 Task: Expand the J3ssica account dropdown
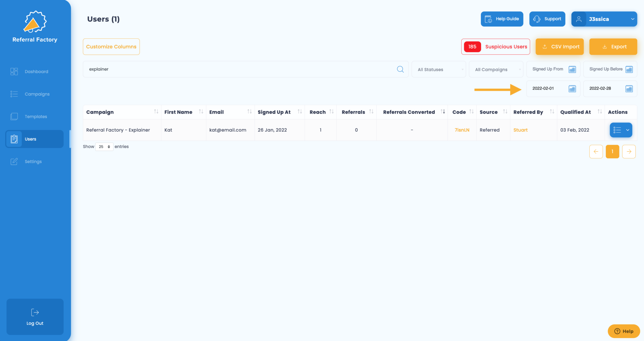coord(604,19)
